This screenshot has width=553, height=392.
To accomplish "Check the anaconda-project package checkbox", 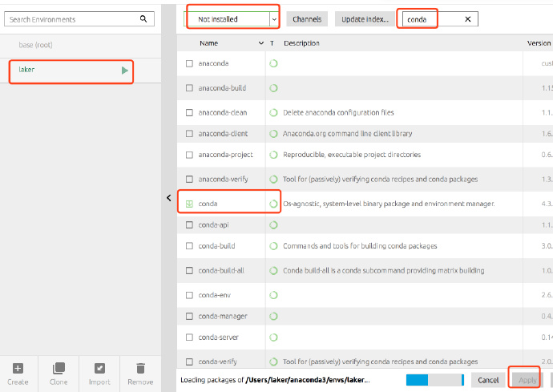I will click(x=189, y=155).
